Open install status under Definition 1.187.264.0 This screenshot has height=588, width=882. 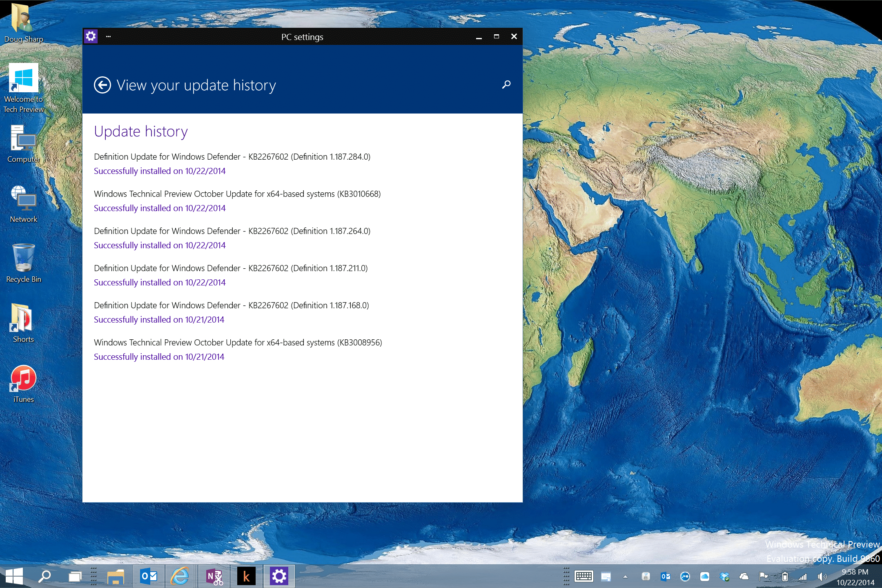tap(160, 245)
